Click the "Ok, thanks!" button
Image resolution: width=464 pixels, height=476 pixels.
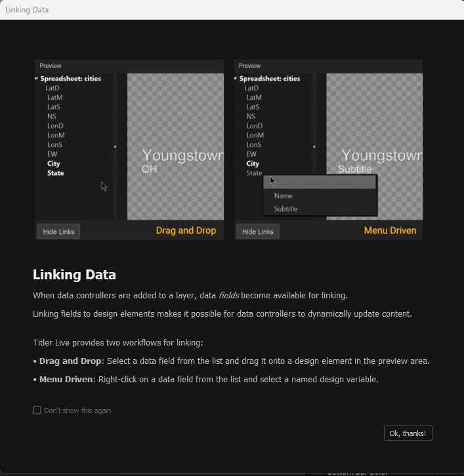tap(408, 433)
